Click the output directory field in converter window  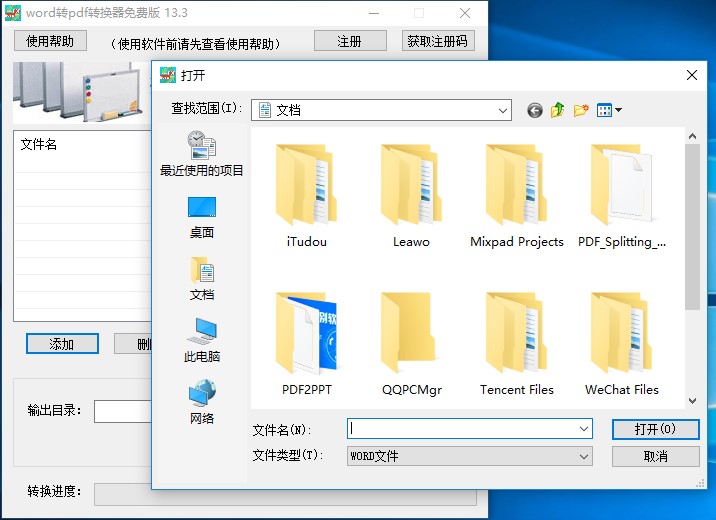point(122,411)
